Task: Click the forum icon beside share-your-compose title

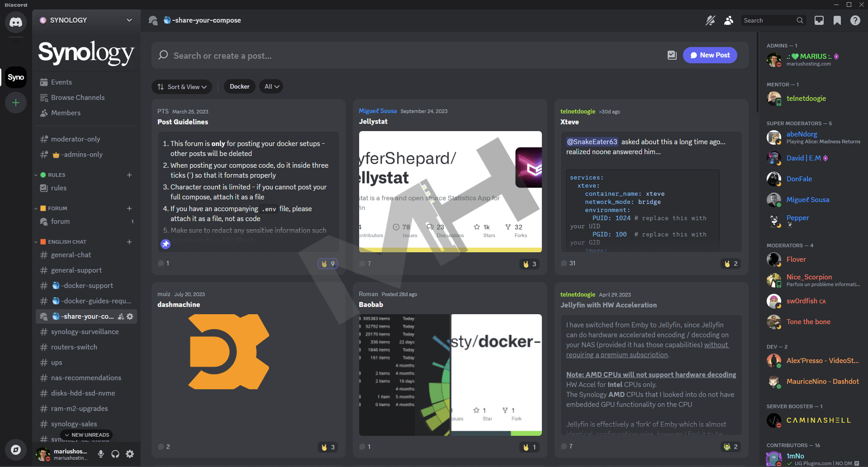Action: click(153, 20)
